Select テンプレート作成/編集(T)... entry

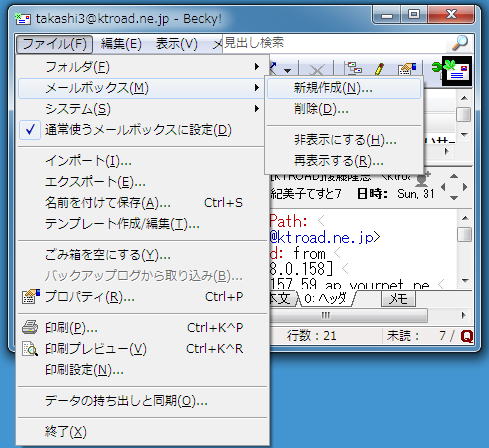(x=142, y=224)
